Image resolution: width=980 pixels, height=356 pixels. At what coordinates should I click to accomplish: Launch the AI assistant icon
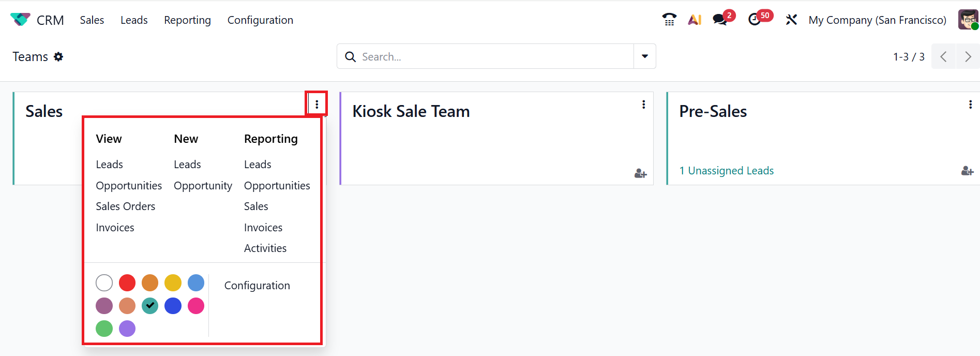click(695, 20)
